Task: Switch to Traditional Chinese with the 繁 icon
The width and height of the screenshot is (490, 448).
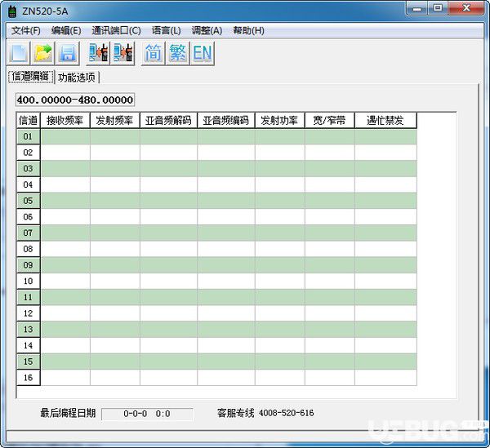Action: pos(178,53)
